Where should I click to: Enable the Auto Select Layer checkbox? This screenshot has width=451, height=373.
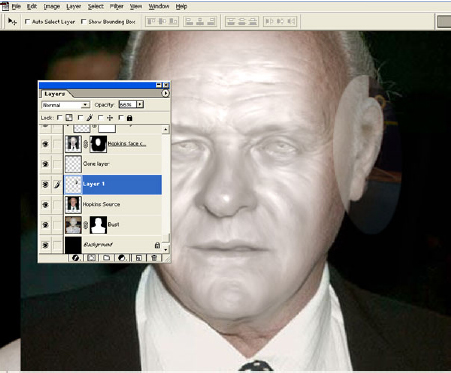pos(27,22)
